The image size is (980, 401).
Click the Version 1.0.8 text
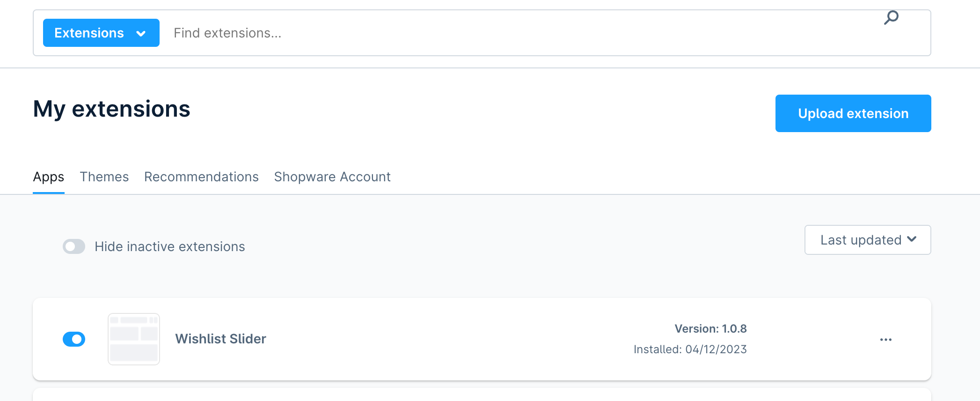coord(710,329)
